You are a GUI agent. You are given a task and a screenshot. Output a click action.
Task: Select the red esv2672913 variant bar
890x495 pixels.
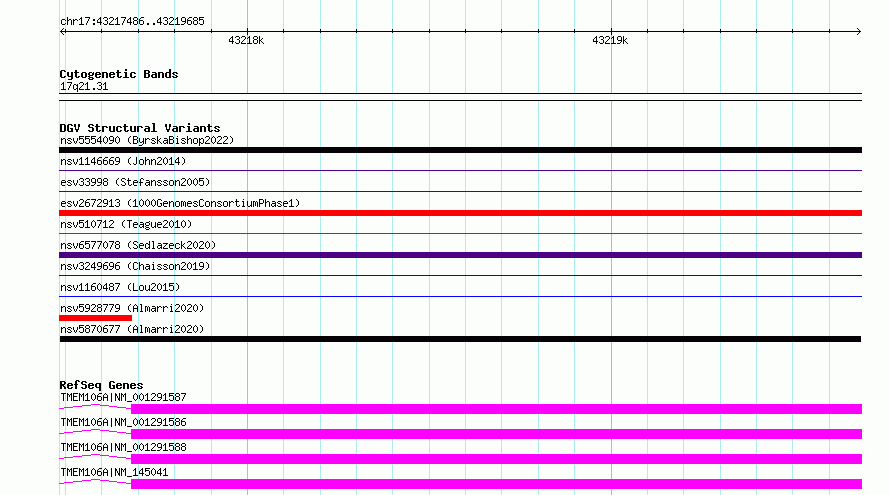[x=460, y=213]
